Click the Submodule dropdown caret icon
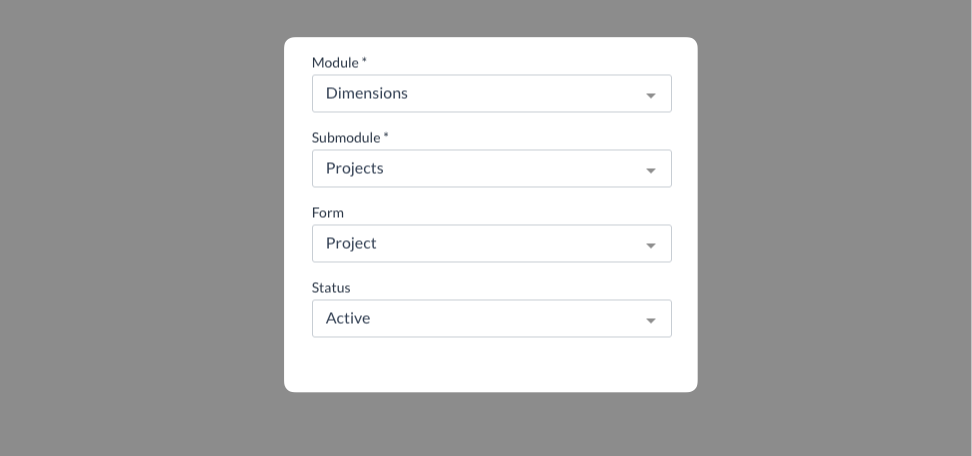The width and height of the screenshot is (972, 456). (x=651, y=170)
